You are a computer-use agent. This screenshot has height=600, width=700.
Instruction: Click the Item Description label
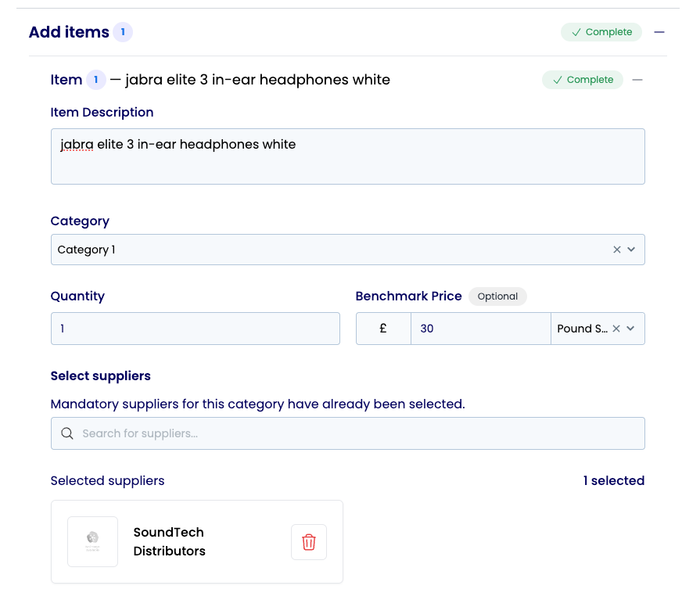click(102, 113)
